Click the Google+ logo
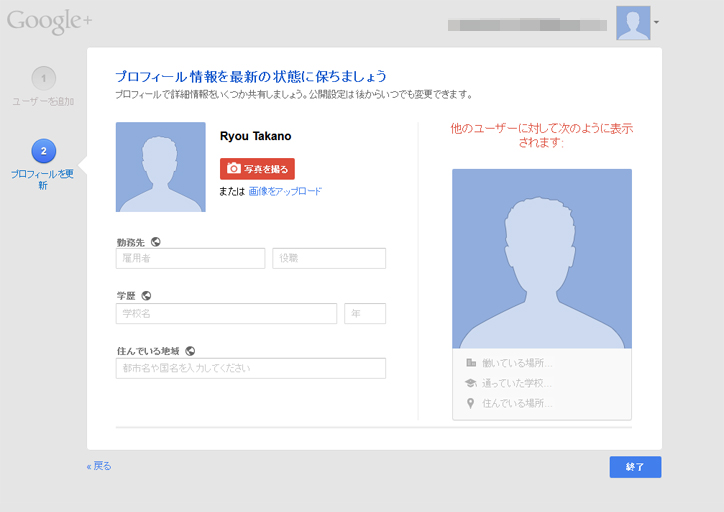This screenshot has width=724, height=512. pos(49,21)
